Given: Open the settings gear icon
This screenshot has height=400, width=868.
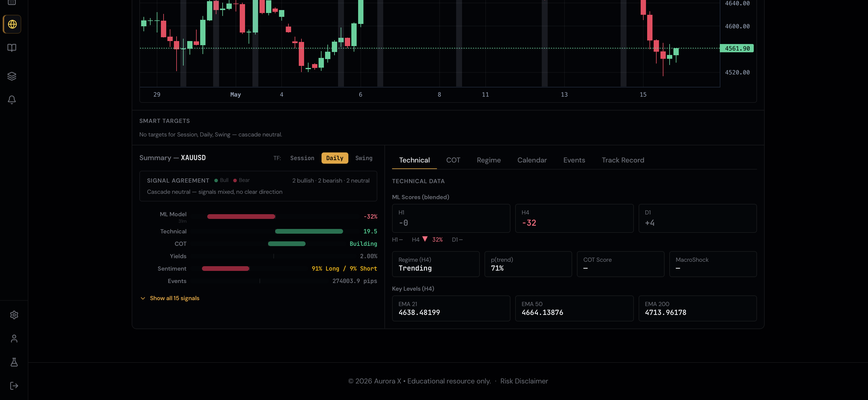Looking at the screenshot, I should [14, 315].
